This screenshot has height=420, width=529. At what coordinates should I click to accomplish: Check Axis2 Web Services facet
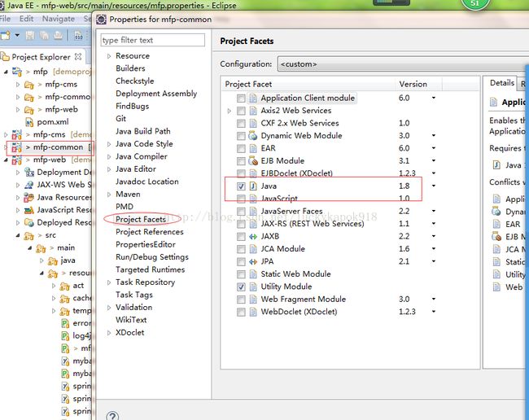(x=241, y=111)
